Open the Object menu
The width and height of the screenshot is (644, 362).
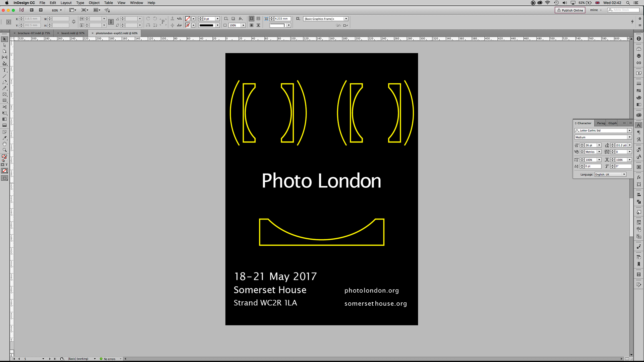click(94, 3)
